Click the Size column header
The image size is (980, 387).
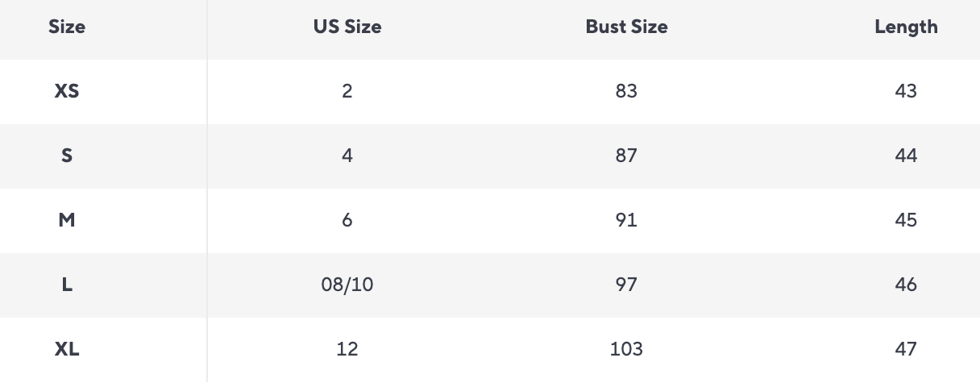(x=67, y=27)
